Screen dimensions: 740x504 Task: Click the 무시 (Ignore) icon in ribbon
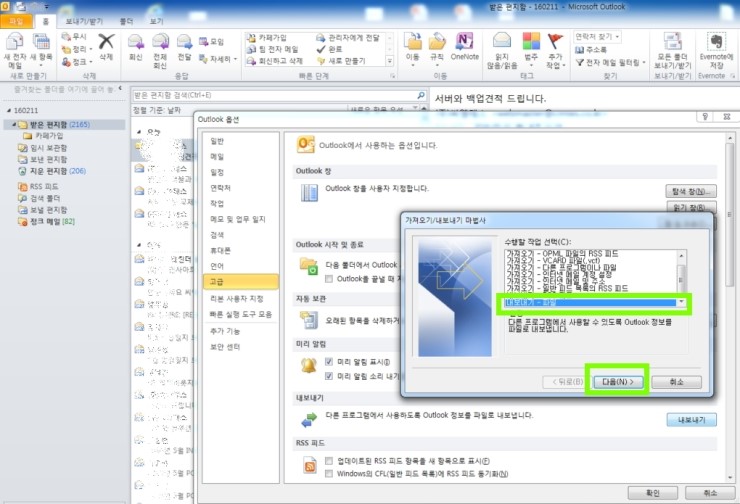click(x=66, y=36)
